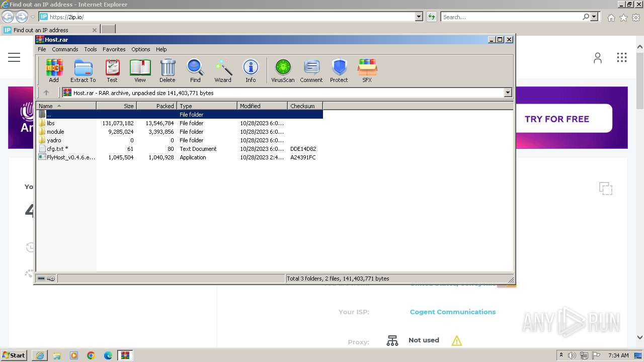
Task: Open the webpage apps grid icon
Action: click(622, 57)
